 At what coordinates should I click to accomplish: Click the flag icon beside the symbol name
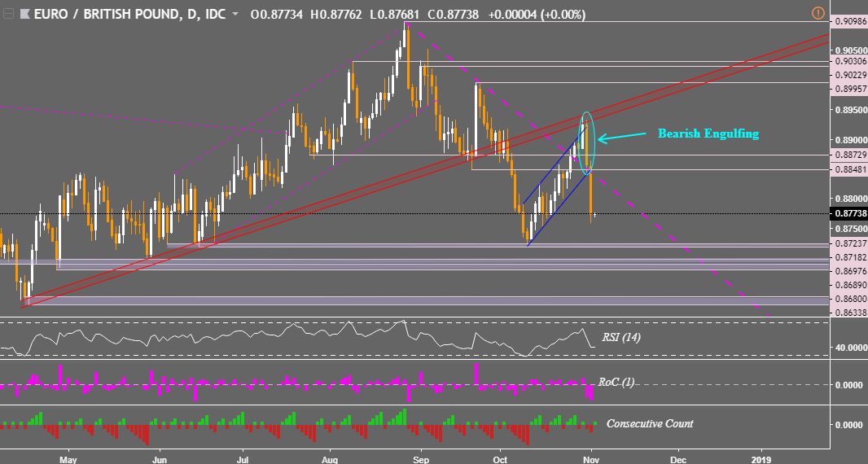coord(25,14)
